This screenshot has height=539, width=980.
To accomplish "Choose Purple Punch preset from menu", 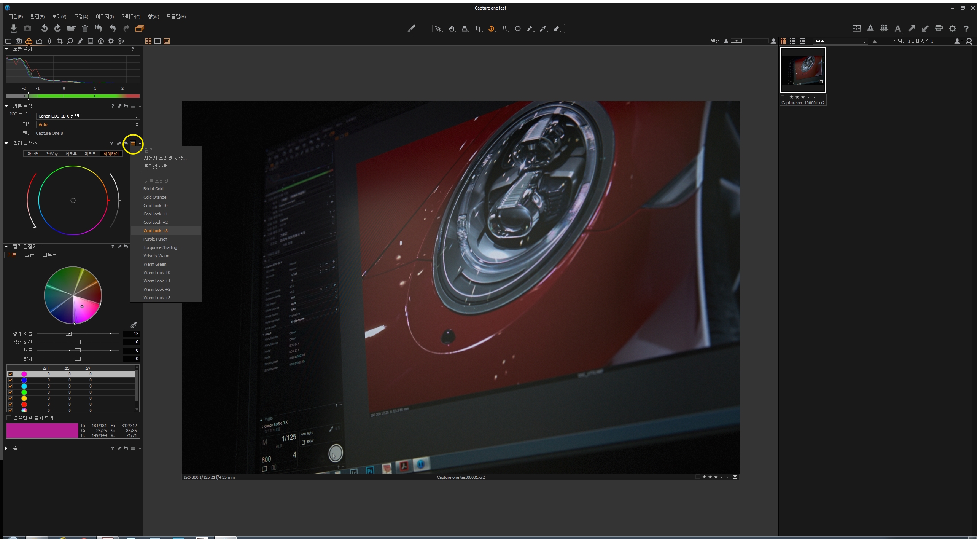I will coord(155,239).
